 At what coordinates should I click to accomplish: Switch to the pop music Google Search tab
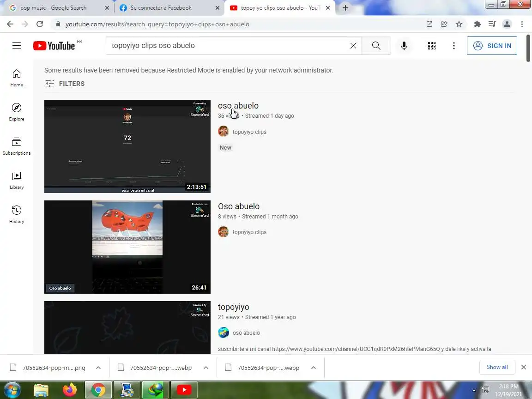53,8
